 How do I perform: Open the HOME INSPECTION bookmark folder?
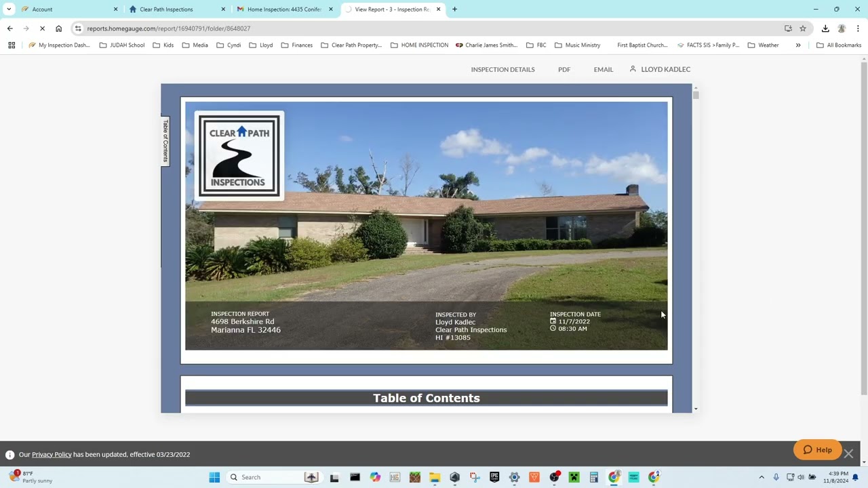coord(419,45)
